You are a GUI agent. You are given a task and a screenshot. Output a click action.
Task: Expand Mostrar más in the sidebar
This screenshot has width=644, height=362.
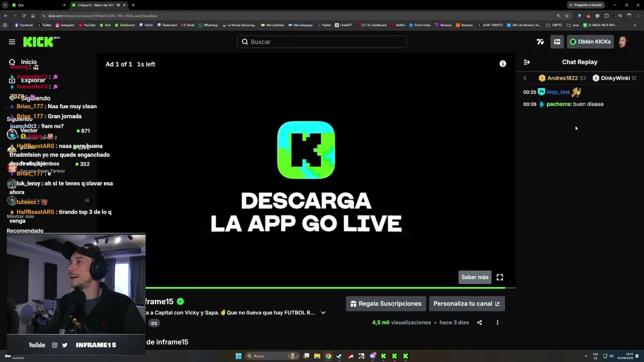(x=21, y=216)
